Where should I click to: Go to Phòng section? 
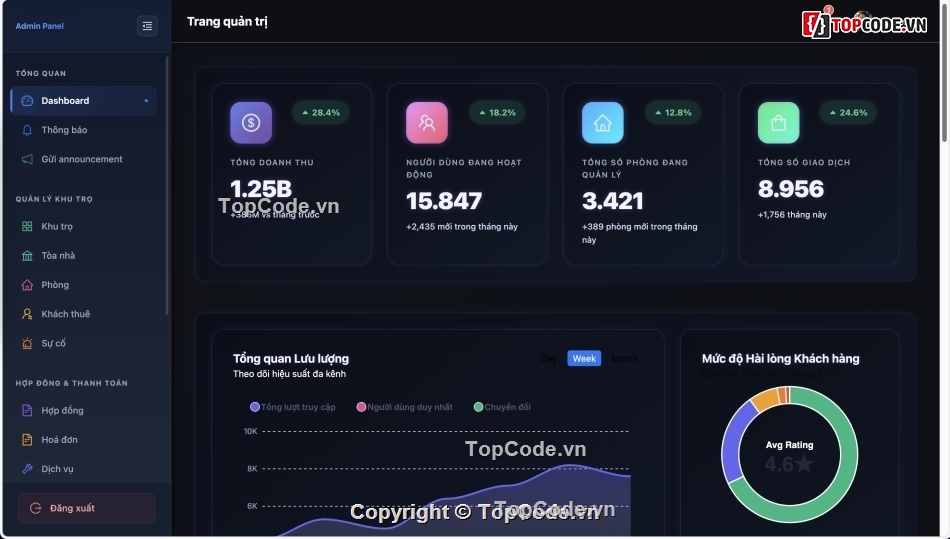tap(84, 285)
